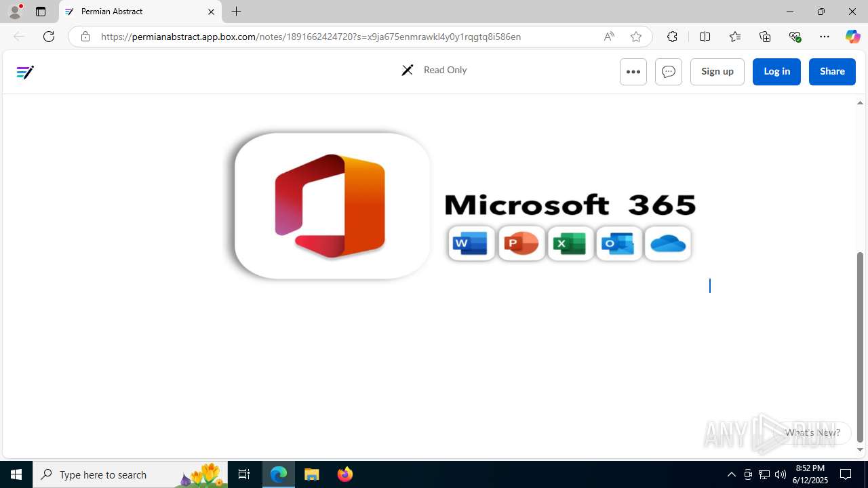Open Microsoft Edge in taskbar
This screenshot has height=488, width=868.
[x=279, y=474]
